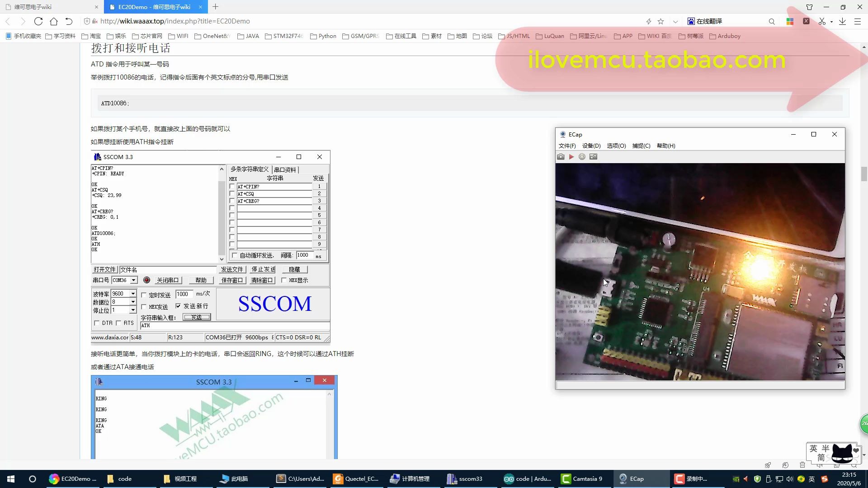Image resolution: width=868 pixels, height=488 pixels.
Task: Check the 自动循环发送 checkbox
Action: (x=234, y=255)
